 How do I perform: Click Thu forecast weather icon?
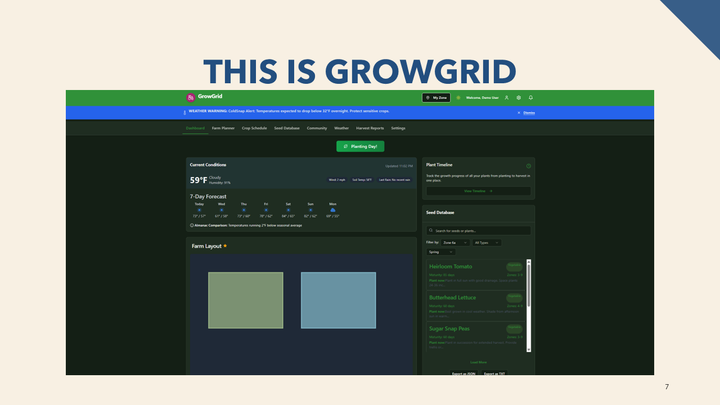[244, 210]
